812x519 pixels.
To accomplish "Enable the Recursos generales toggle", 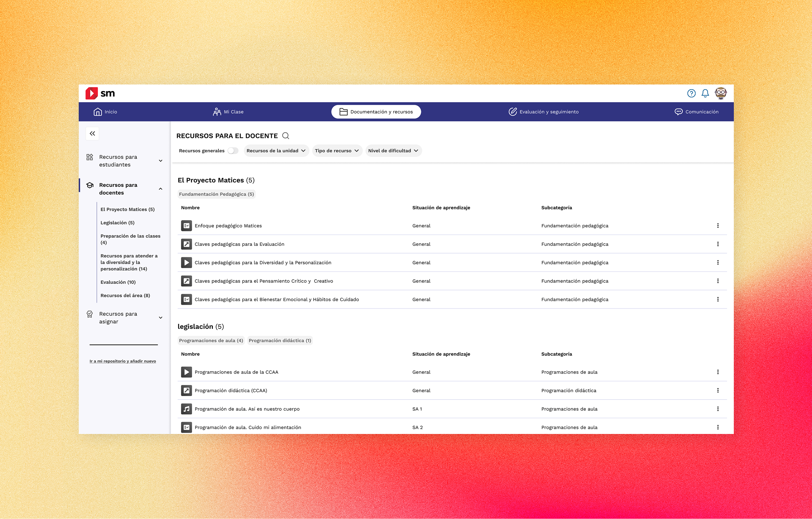I will [233, 151].
